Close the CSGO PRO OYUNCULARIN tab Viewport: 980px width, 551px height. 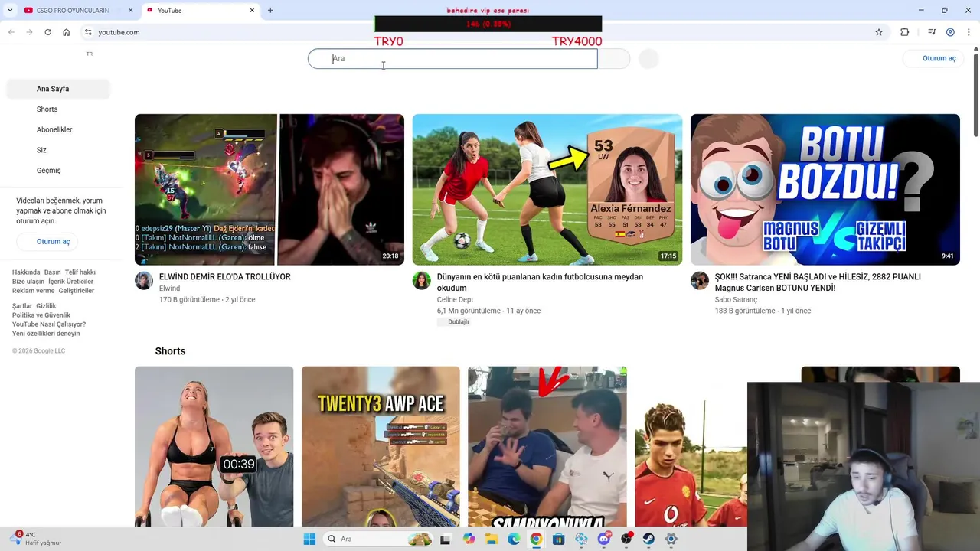[130, 10]
